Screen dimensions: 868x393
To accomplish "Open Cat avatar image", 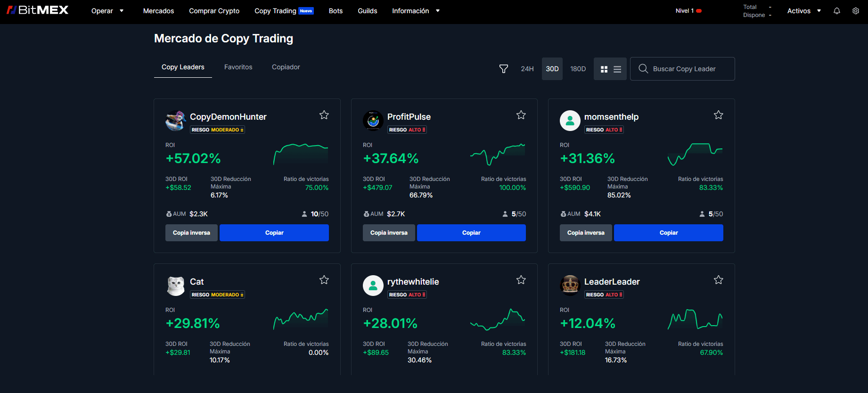I will point(176,286).
